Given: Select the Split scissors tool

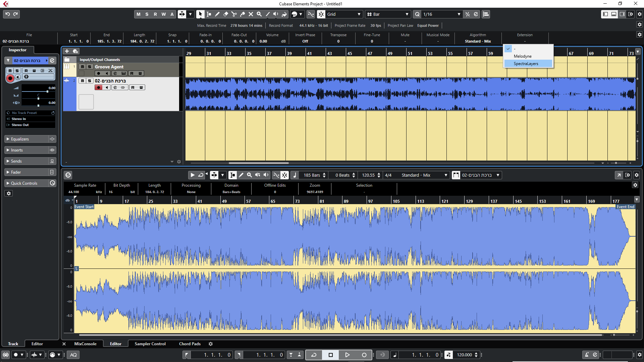Looking at the screenshot, I should coord(234,14).
